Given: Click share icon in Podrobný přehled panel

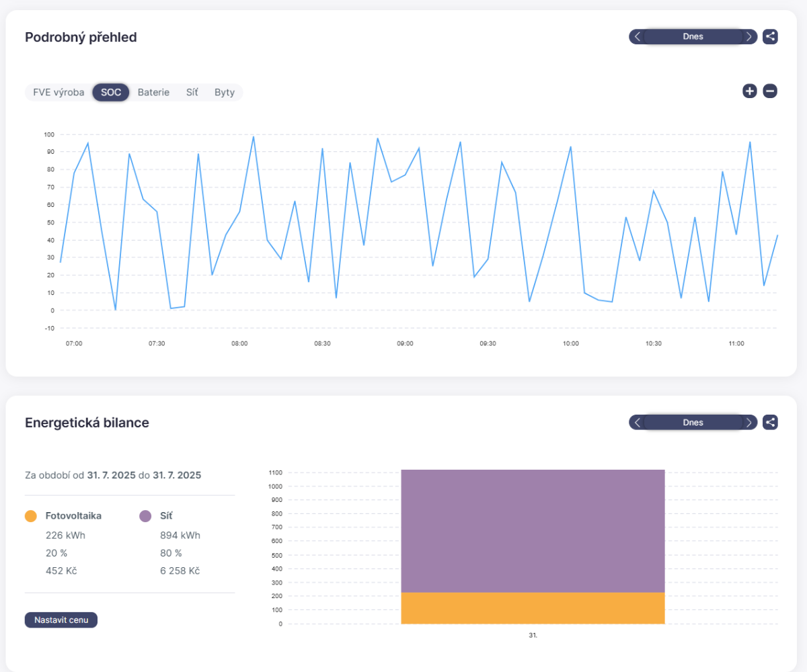Looking at the screenshot, I should [770, 37].
